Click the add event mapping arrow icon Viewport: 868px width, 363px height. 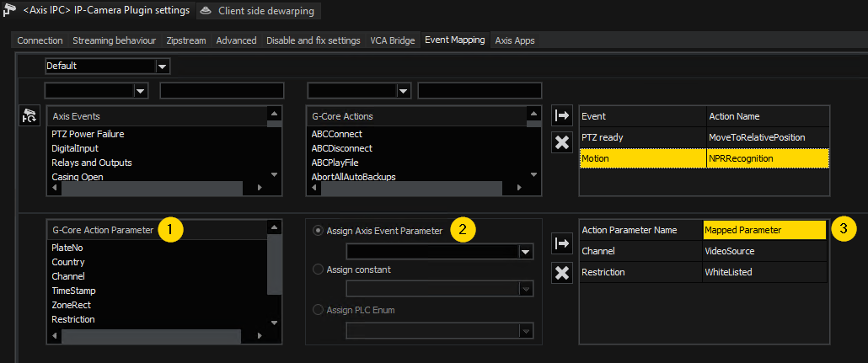[x=562, y=115]
